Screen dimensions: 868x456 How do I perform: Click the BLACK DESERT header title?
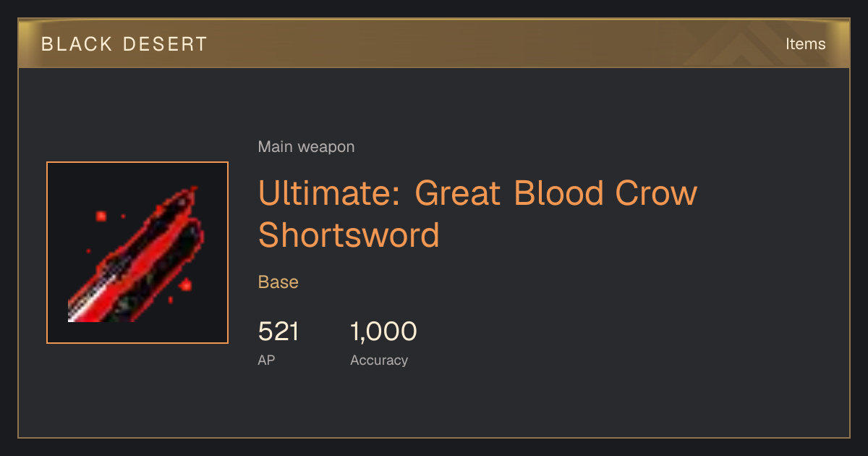point(124,44)
